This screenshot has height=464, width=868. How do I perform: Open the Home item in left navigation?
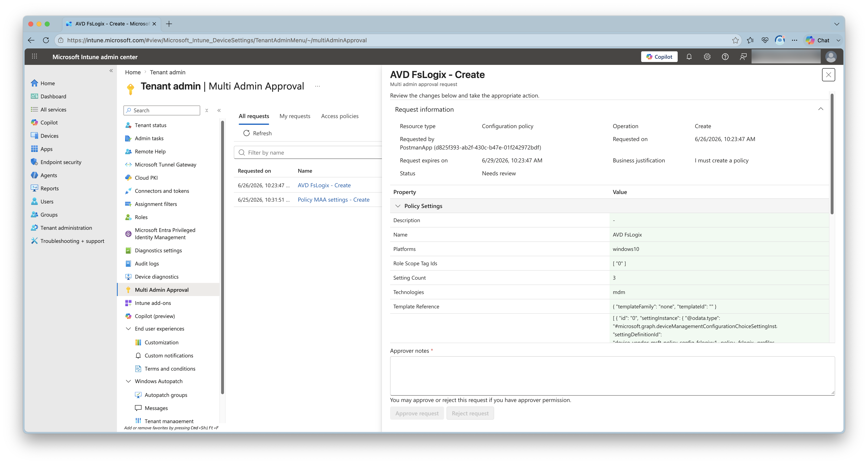47,83
